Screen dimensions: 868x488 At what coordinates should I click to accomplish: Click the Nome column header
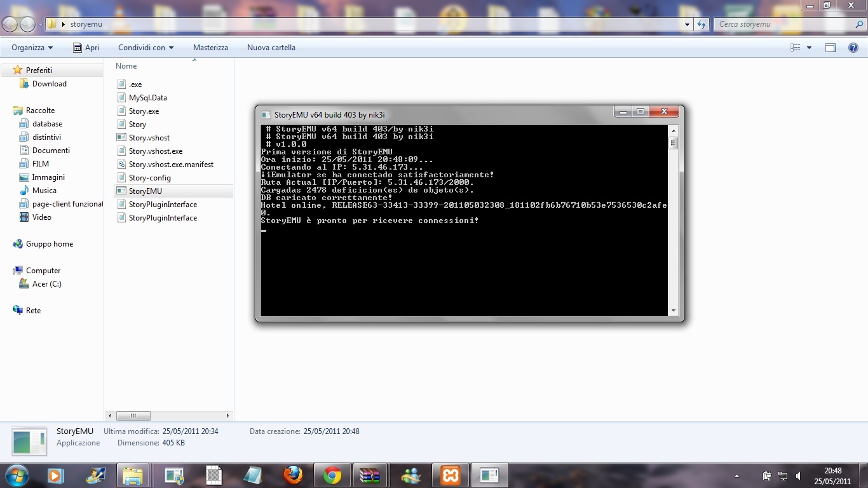coord(126,66)
